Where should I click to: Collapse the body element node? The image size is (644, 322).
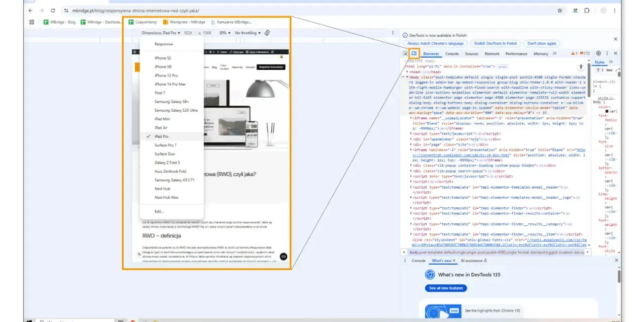(x=408, y=77)
